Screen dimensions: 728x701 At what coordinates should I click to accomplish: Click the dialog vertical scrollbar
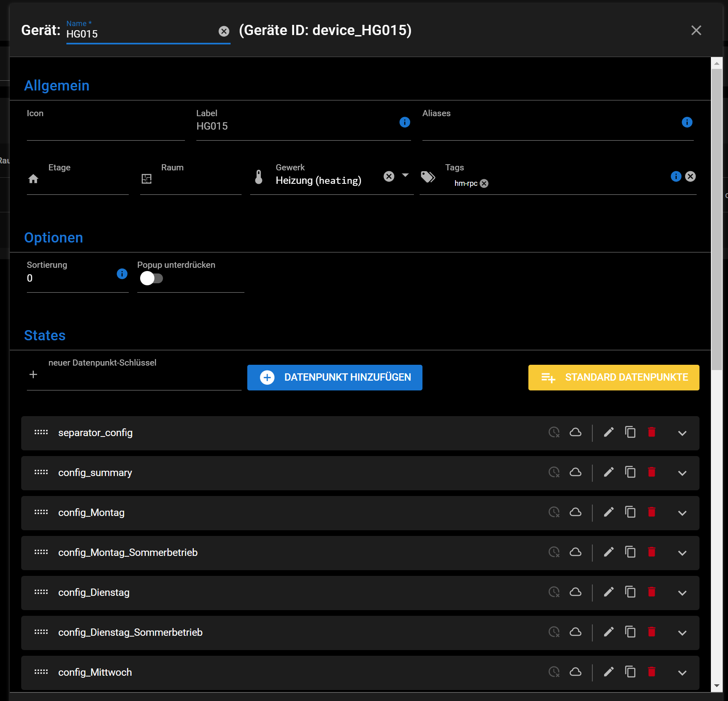717,219
